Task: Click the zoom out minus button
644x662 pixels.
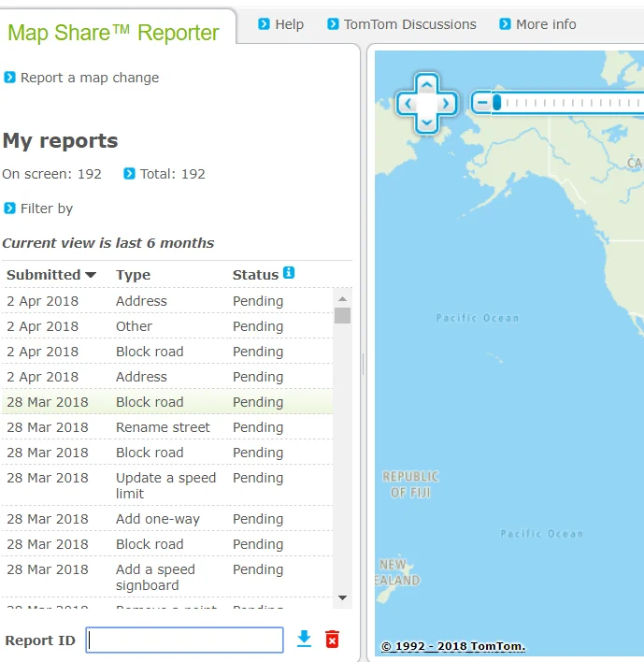Action: pos(482,103)
